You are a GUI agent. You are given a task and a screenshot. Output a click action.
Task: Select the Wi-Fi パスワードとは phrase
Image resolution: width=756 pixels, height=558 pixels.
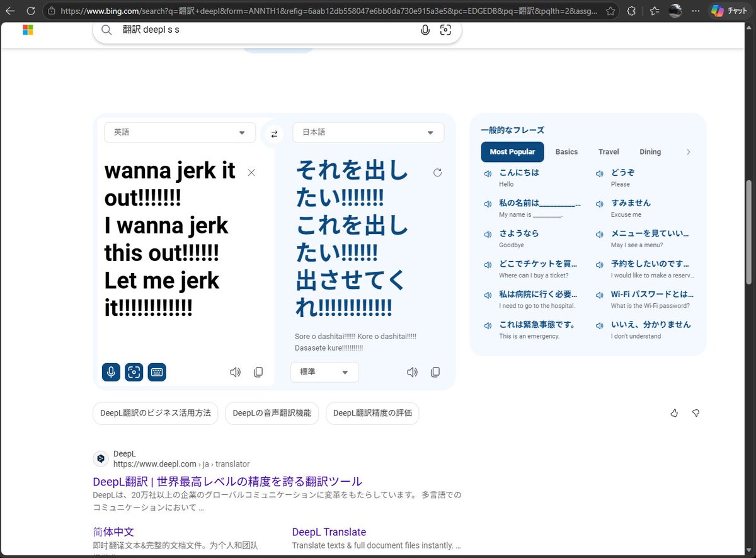click(653, 294)
